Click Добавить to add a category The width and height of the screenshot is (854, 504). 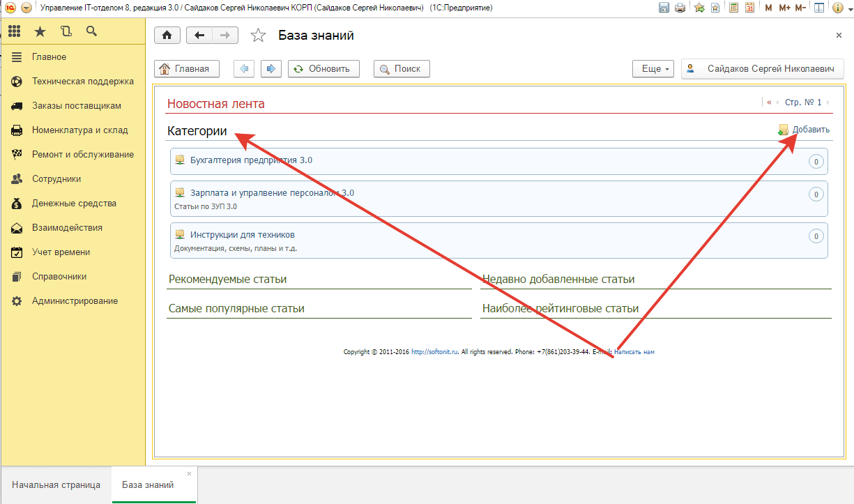[805, 130]
